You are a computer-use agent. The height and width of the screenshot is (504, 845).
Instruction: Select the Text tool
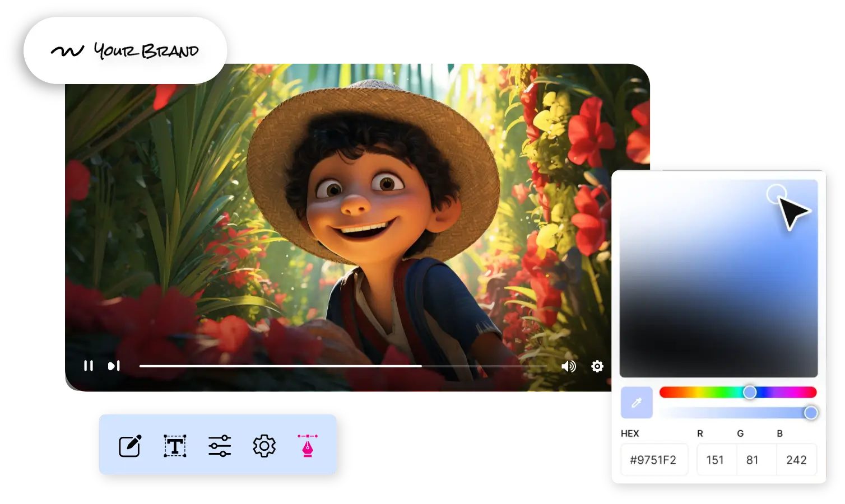[x=174, y=446]
